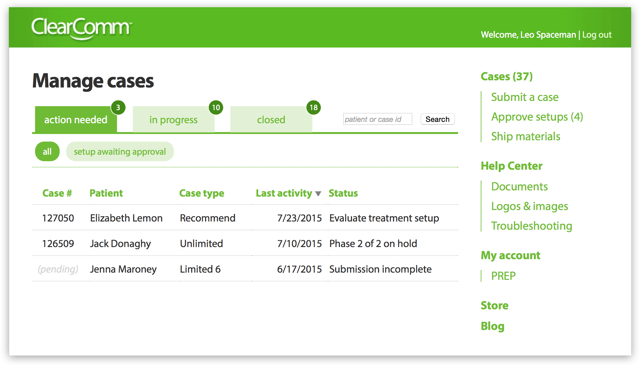The width and height of the screenshot is (640, 366).
Task: Open Cases (37) in the sidebar
Action: coord(507,76)
